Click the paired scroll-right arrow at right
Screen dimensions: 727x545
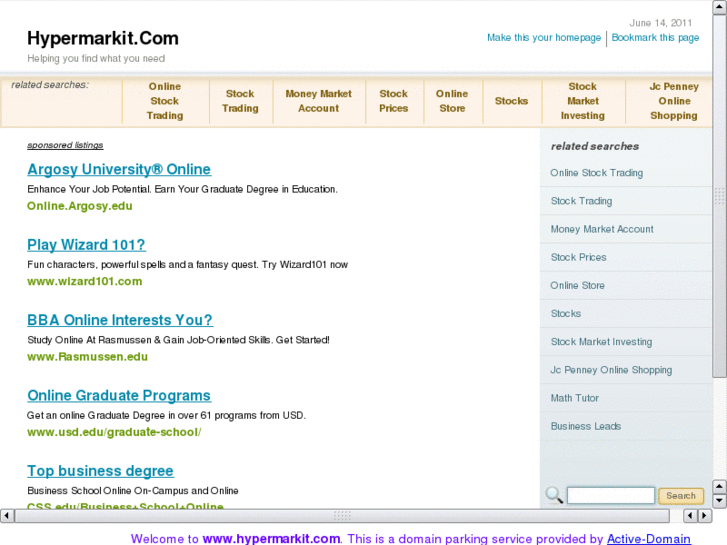pos(705,515)
